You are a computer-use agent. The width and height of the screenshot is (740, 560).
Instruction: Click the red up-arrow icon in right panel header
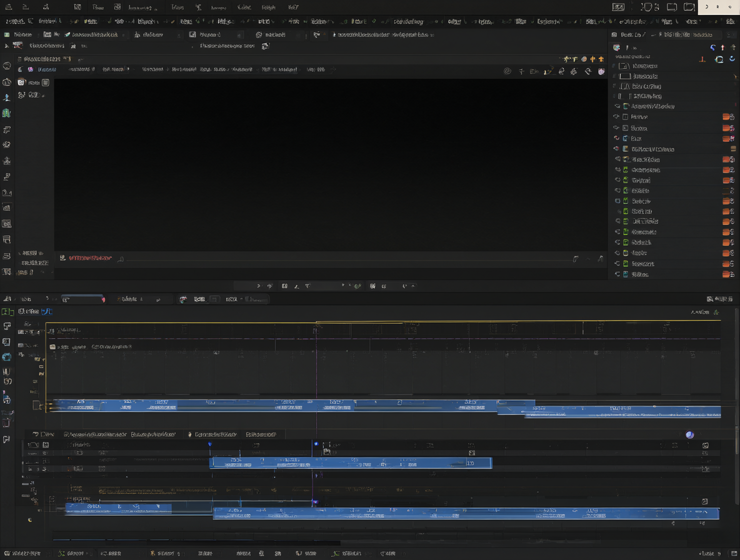[x=722, y=47]
